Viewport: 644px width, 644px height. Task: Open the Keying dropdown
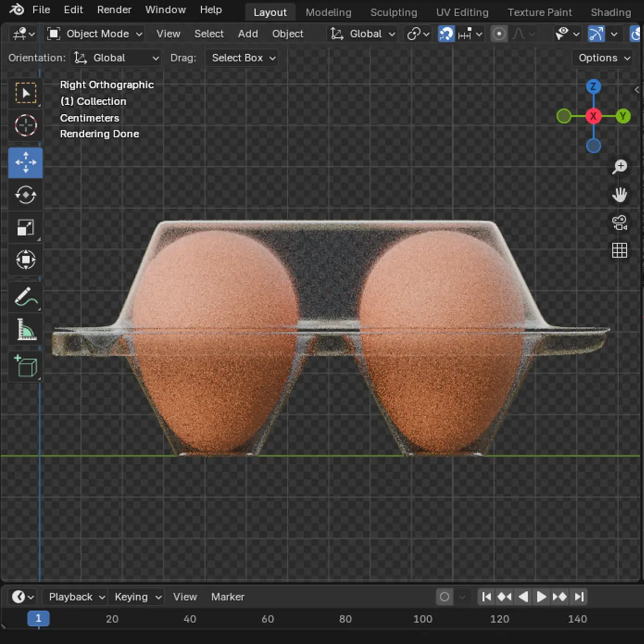click(138, 597)
